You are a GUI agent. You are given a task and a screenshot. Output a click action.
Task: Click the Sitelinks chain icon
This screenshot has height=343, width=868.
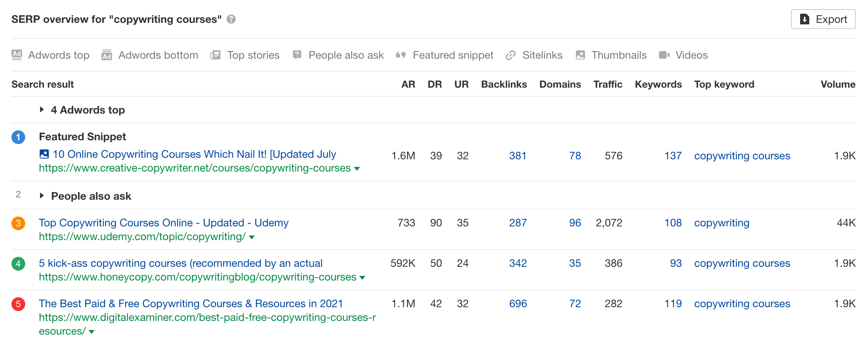pyautogui.click(x=511, y=55)
